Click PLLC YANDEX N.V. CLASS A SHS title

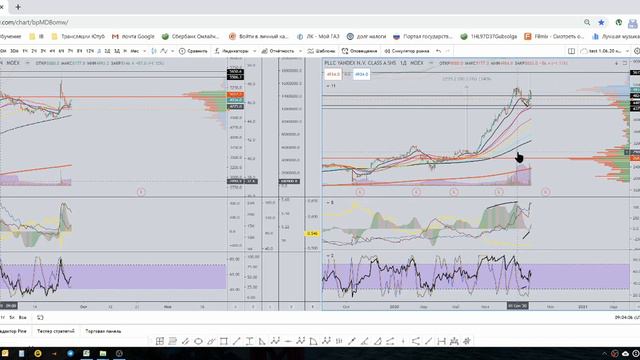[360, 63]
